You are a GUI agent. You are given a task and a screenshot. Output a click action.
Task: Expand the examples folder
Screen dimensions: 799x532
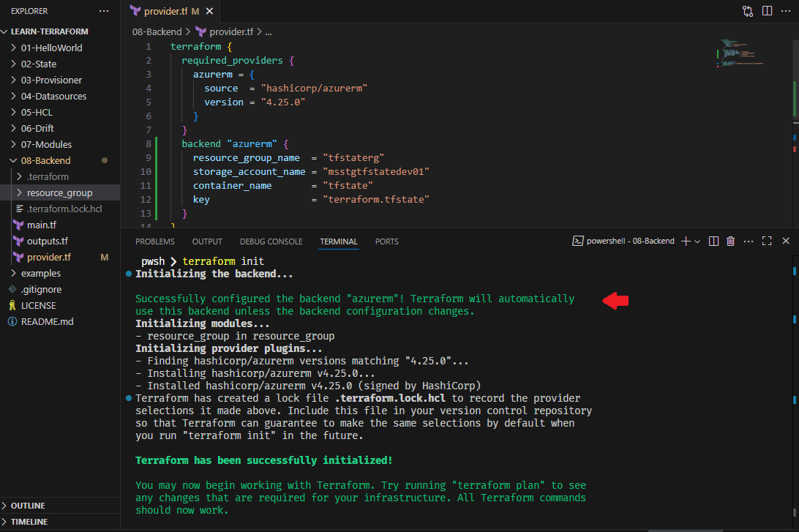[13, 273]
